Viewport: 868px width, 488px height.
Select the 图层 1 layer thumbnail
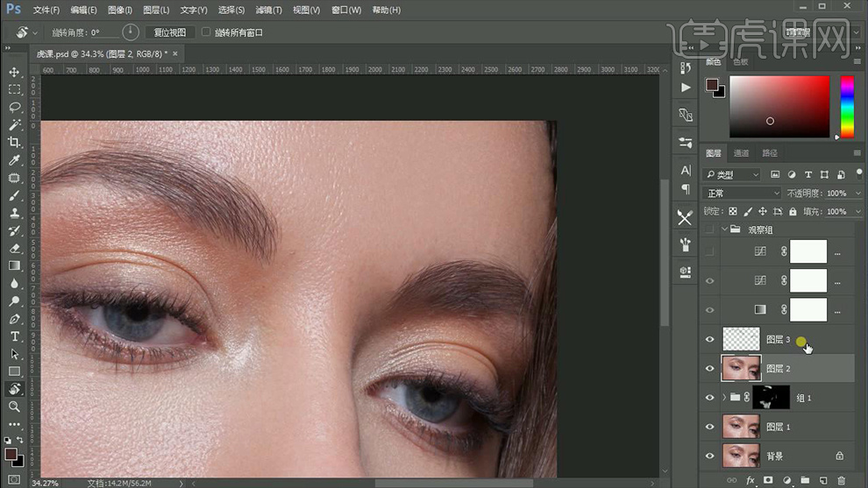click(739, 427)
